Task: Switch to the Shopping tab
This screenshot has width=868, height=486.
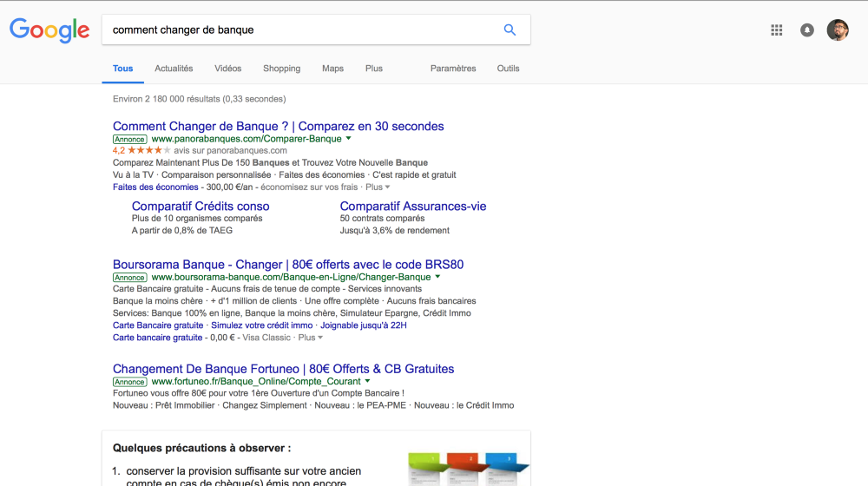Action: click(282, 69)
